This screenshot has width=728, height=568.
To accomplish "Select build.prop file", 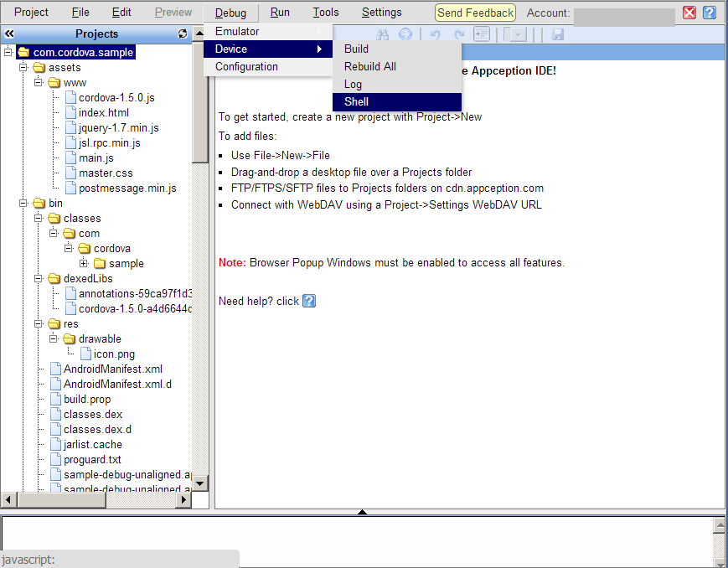I will click(87, 399).
